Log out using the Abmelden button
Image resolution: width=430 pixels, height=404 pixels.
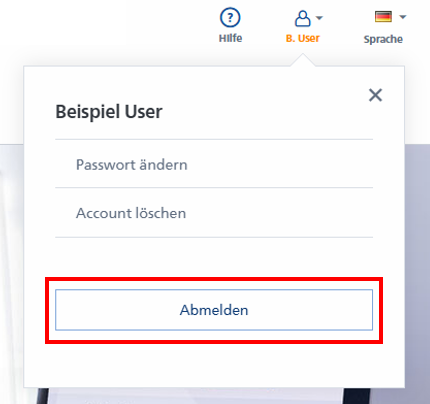click(214, 310)
